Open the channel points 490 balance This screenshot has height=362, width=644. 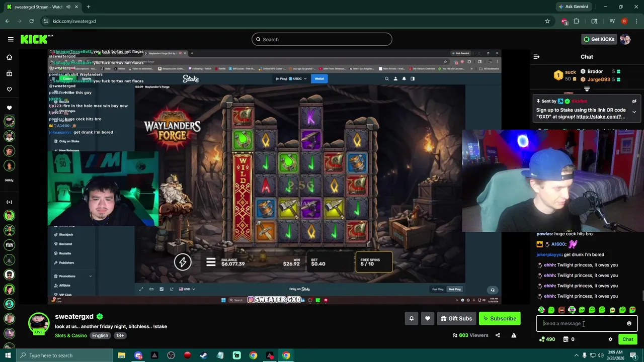pos(547,339)
